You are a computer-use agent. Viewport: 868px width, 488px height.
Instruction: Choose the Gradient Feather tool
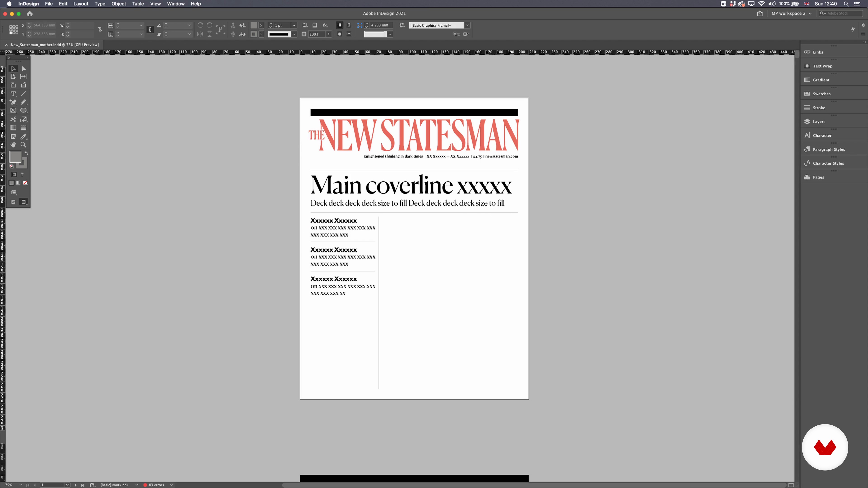[23, 128]
